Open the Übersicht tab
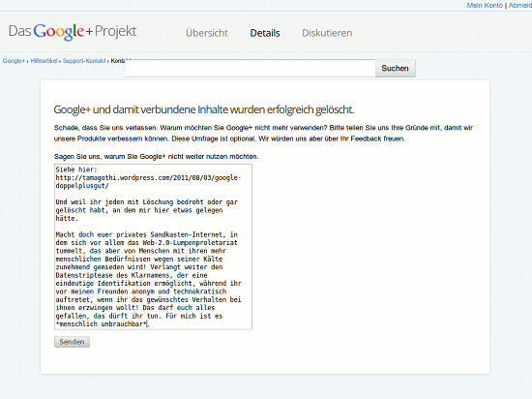532x399 pixels. pyautogui.click(x=207, y=33)
